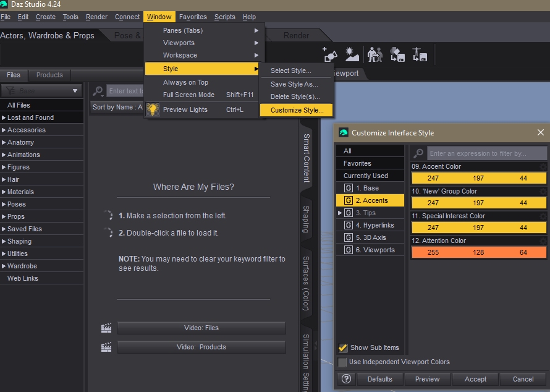Click the Defaults button
This screenshot has height=392, width=550.
pyautogui.click(x=379, y=379)
